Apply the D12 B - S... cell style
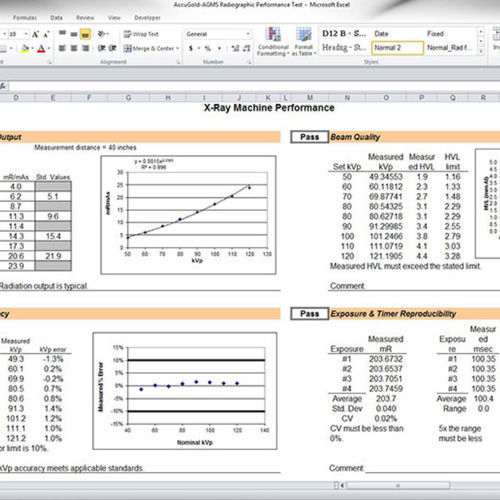This screenshot has height=500, width=500. 344,34
